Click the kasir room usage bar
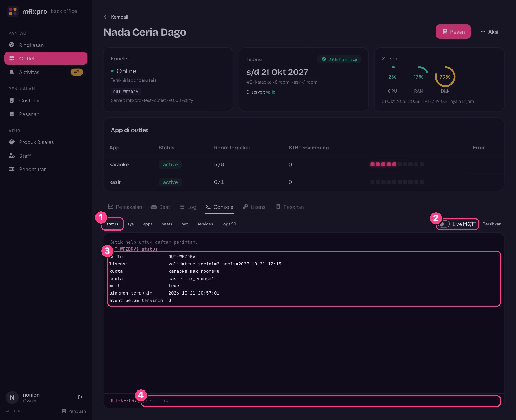The width and height of the screenshot is (516, 420). 397,182
